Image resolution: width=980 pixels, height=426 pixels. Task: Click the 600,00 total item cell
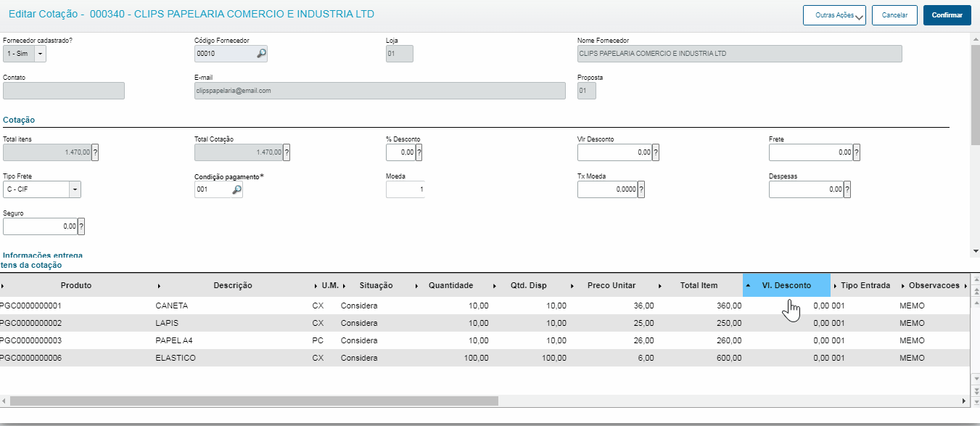[x=699, y=358]
